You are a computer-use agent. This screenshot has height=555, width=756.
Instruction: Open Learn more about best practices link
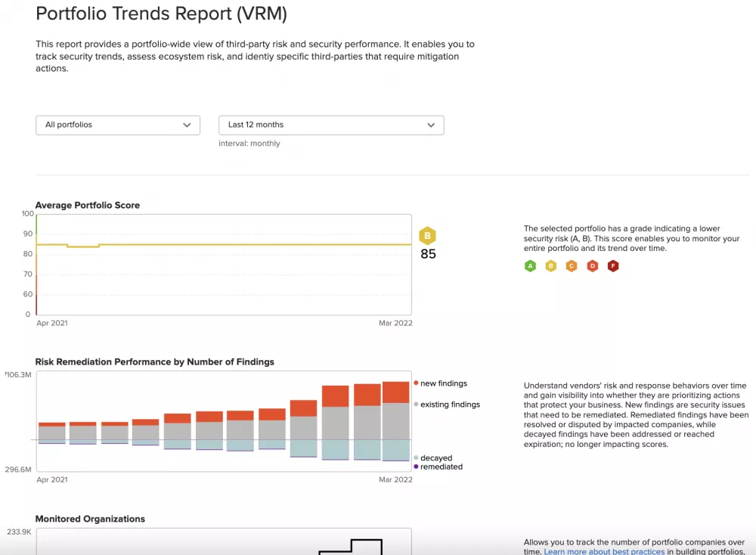click(604, 551)
